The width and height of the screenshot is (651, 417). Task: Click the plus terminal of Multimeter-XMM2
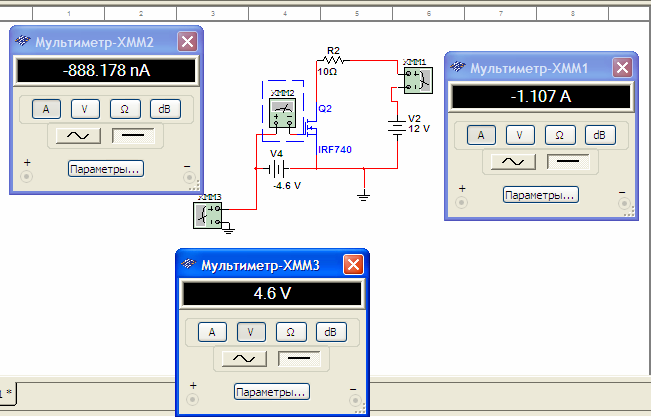26,177
